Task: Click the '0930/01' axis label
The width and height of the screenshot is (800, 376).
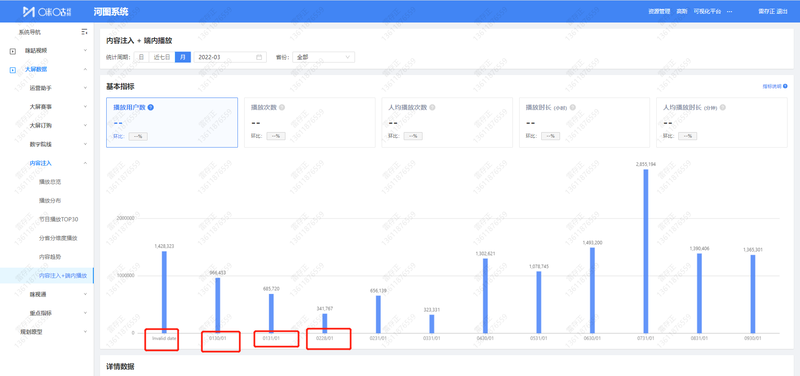Action: (753, 338)
